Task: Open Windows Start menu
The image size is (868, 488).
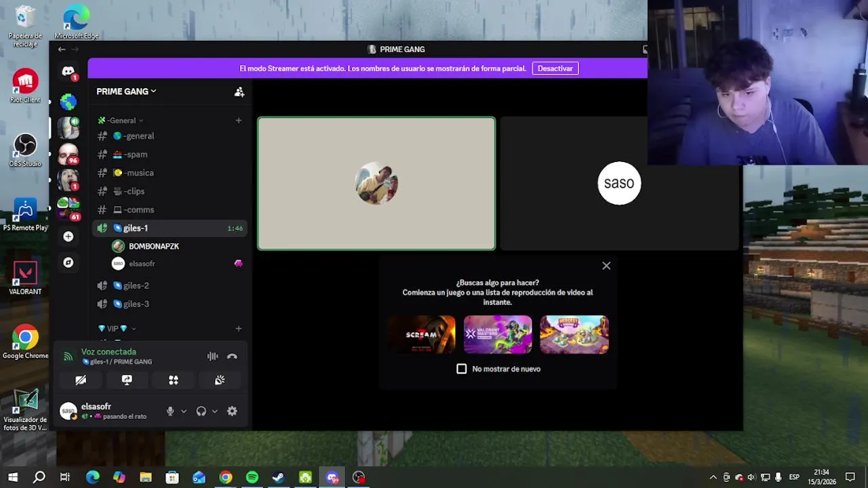Action: pyautogui.click(x=13, y=478)
